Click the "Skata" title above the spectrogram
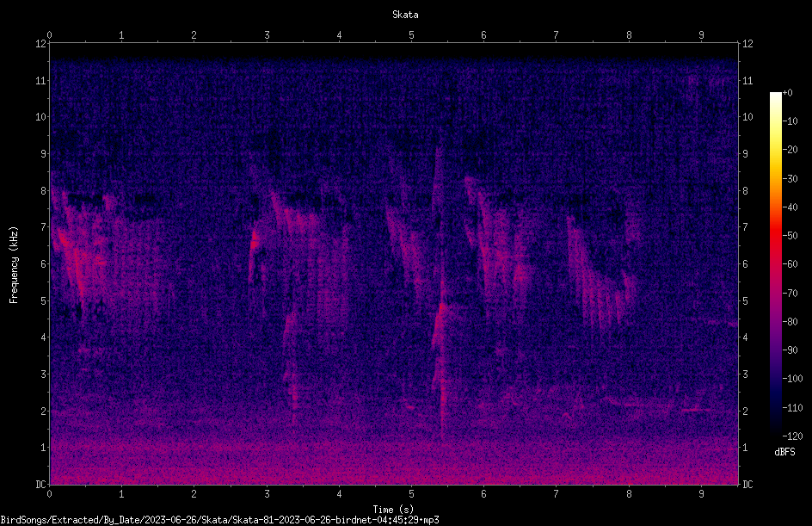 pos(405,15)
